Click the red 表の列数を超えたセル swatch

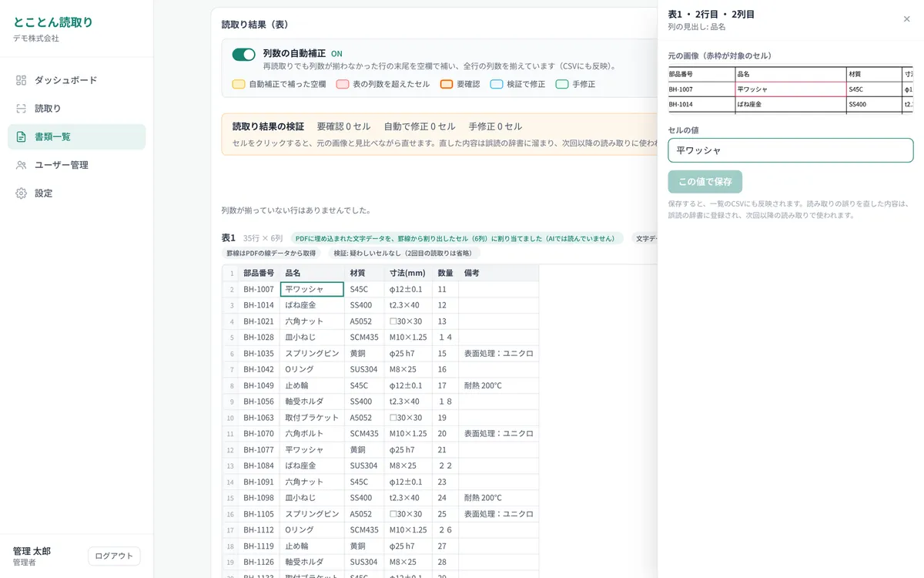coord(343,84)
